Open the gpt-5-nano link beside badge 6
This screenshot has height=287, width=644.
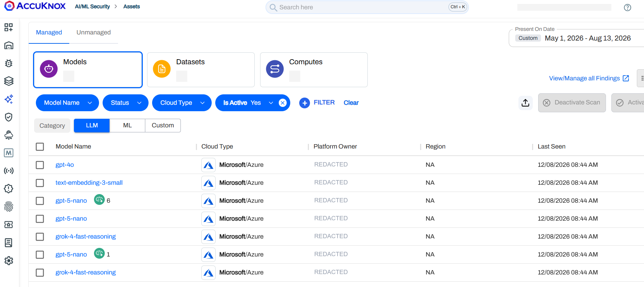pos(71,201)
